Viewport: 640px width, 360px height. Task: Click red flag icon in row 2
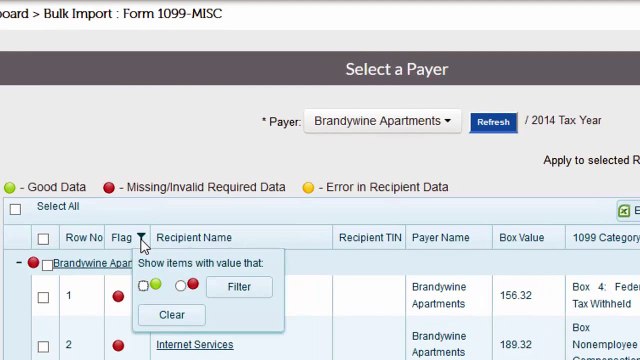(118, 345)
